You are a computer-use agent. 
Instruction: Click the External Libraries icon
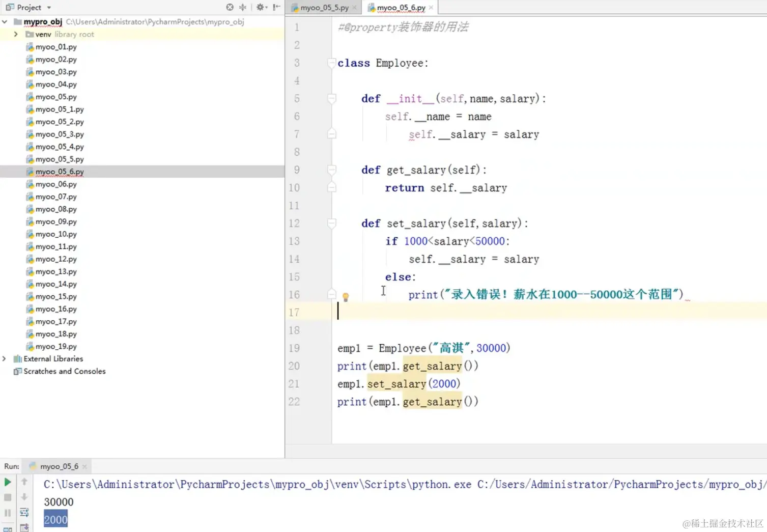[17, 359]
